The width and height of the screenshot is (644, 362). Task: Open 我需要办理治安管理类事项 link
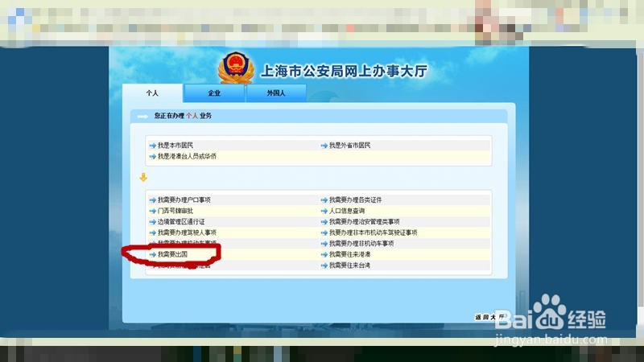(x=365, y=222)
